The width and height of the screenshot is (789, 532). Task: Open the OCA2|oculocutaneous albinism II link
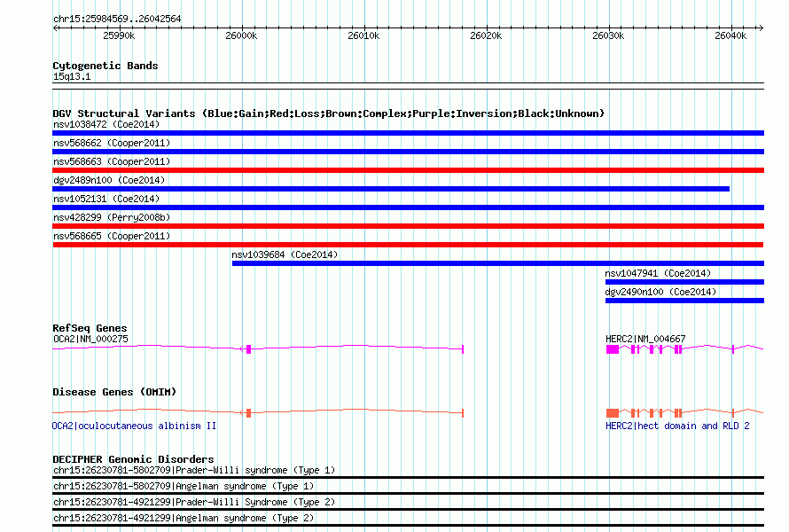135,426
